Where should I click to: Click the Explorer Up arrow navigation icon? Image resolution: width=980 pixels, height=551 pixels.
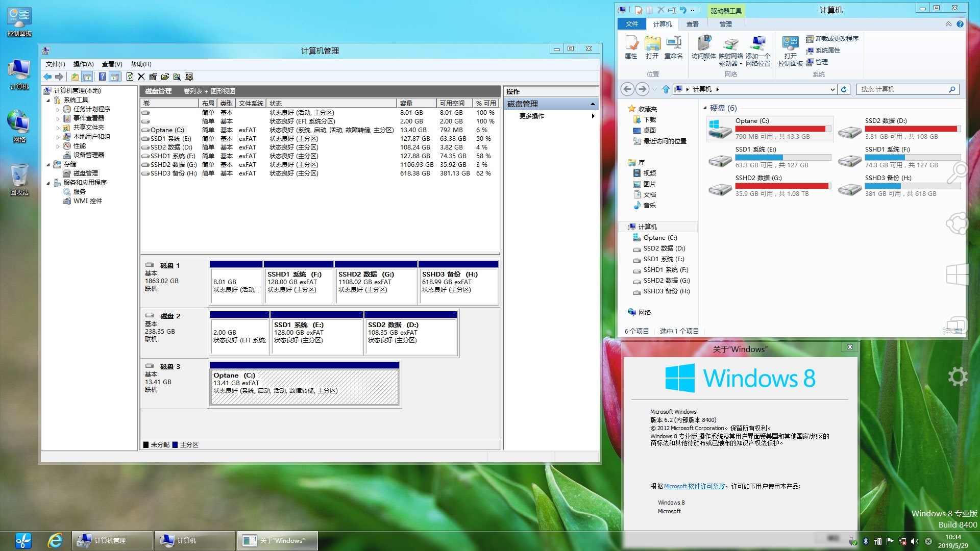666,89
